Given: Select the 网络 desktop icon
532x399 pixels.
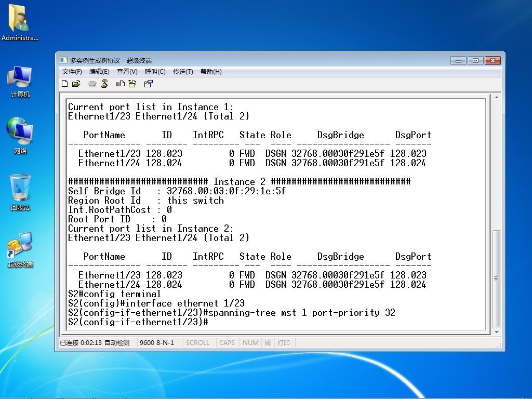Looking at the screenshot, I should [20, 136].
